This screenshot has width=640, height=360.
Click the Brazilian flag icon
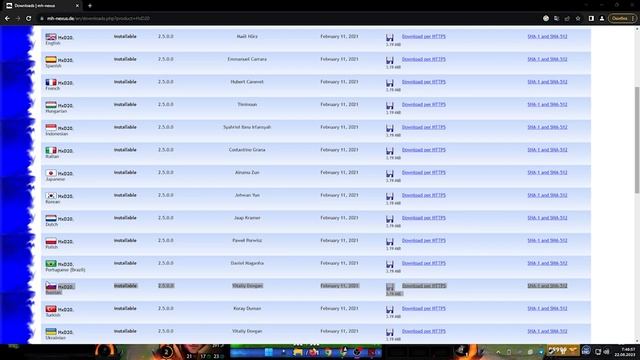click(x=51, y=263)
